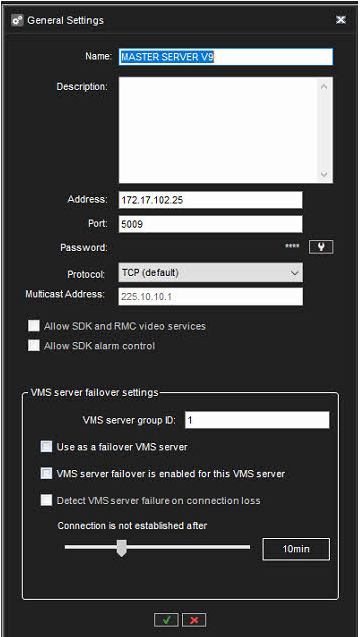Toggle Allow SDK alarm control checkbox
This screenshot has width=361, height=637.
click(34, 346)
